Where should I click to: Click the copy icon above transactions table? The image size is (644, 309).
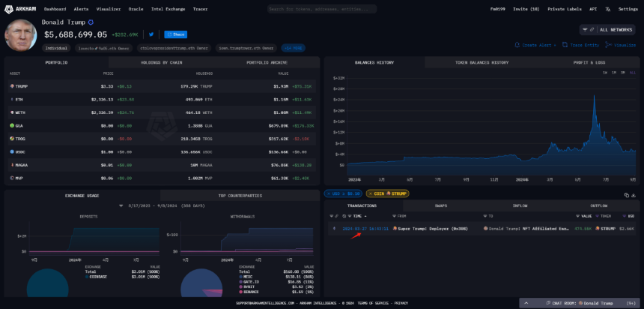pyautogui.click(x=626, y=195)
